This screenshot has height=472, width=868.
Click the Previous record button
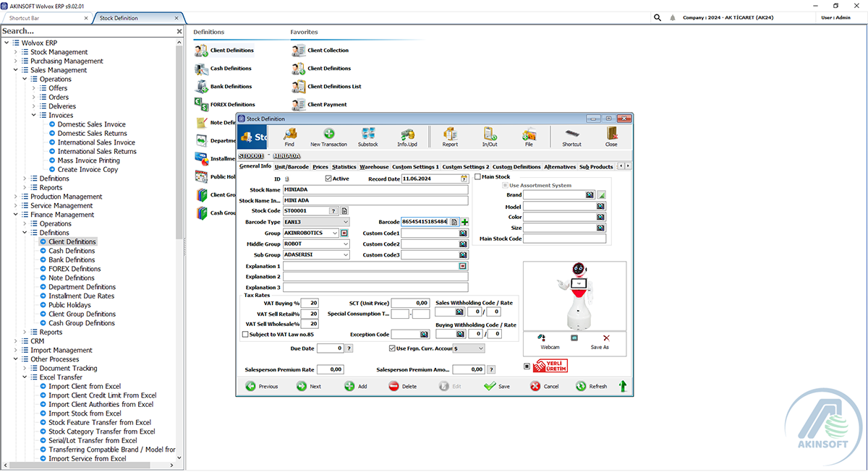coord(262,386)
